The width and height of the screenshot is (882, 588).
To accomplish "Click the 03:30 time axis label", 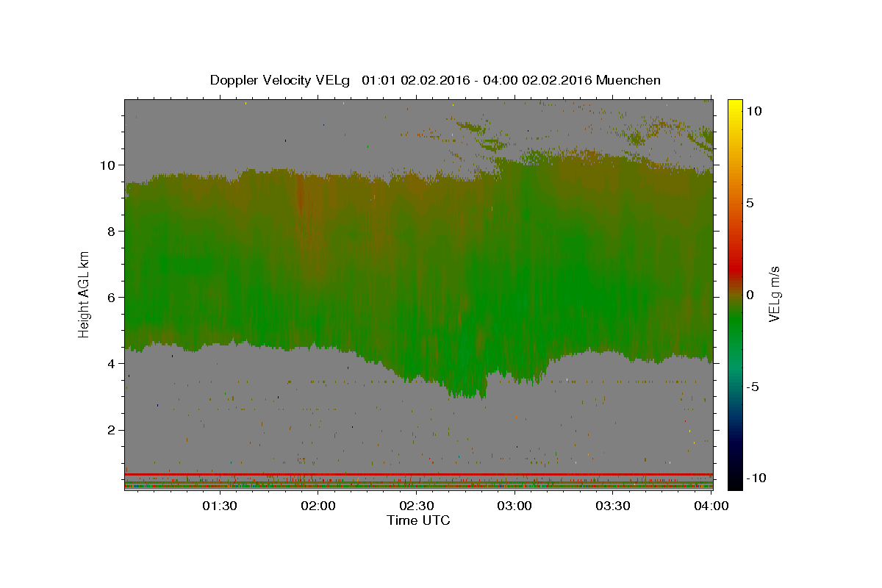I will point(613,506).
